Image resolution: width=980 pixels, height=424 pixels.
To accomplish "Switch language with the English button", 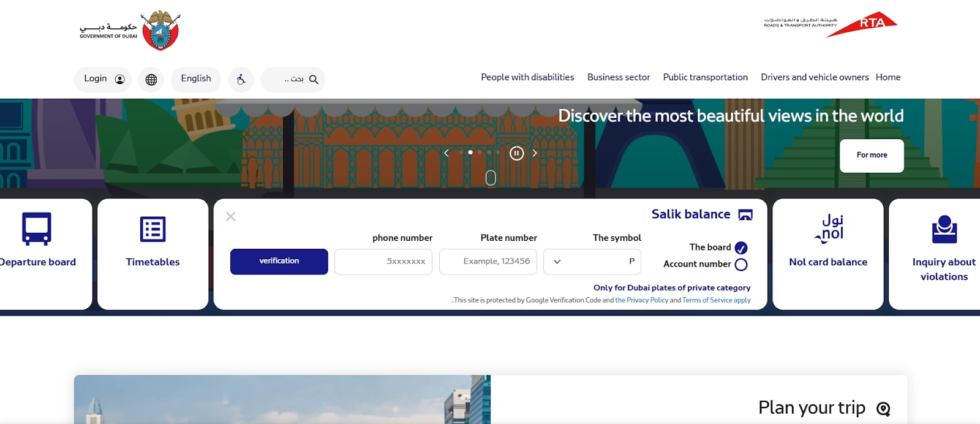I will click(x=196, y=79).
